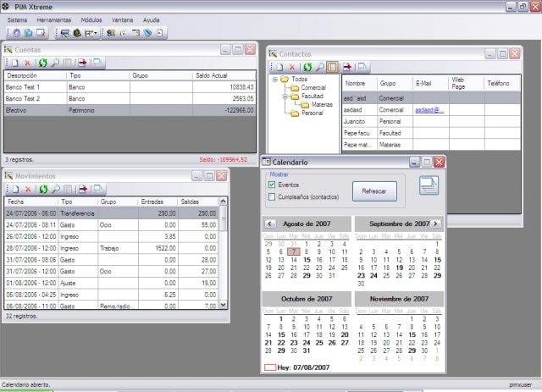Image resolution: width=542 pixels, height=392 pixels.
Task: Refresh Movimientos with the green arrows icon
Action: [43, 189]
